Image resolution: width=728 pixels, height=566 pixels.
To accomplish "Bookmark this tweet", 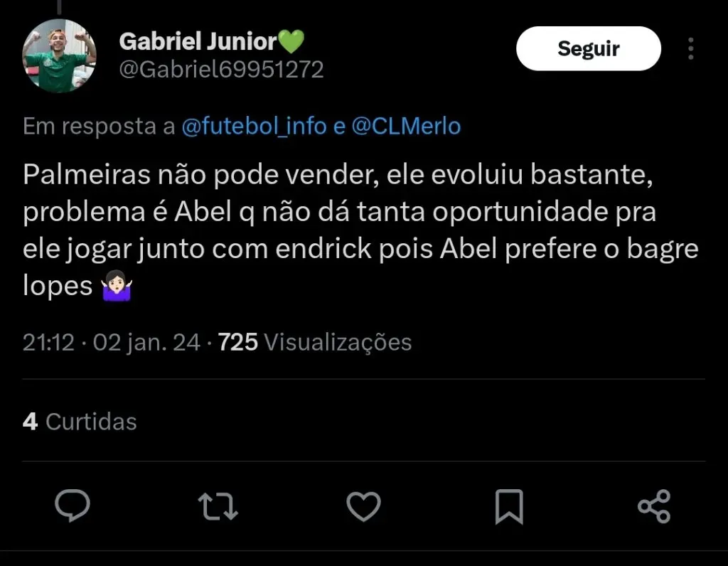I will coord(509,506).
